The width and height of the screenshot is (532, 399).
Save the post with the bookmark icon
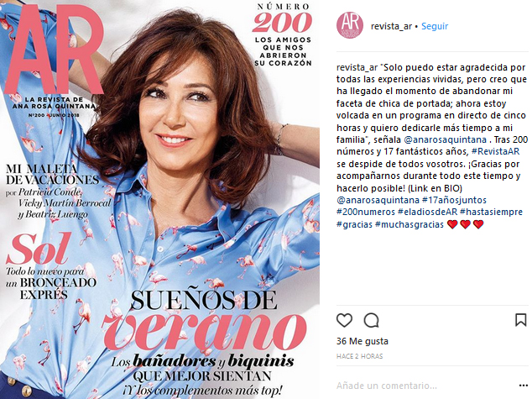coord(521,320)
